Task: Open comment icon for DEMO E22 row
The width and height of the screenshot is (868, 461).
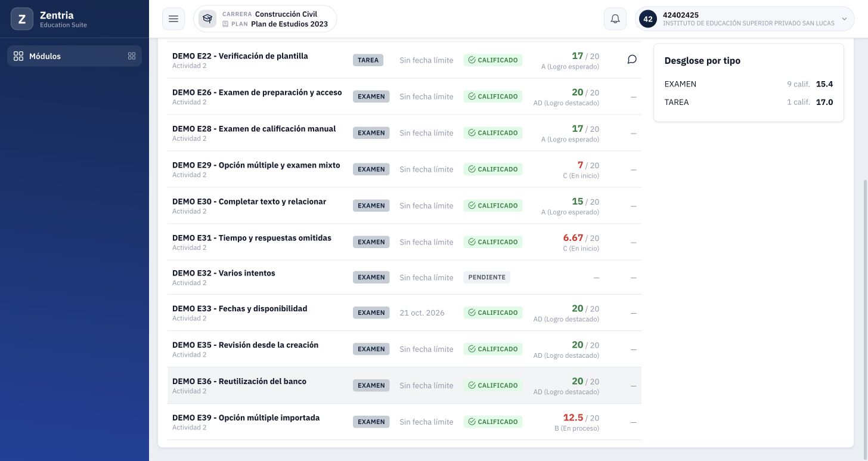Action: [632, 60]
